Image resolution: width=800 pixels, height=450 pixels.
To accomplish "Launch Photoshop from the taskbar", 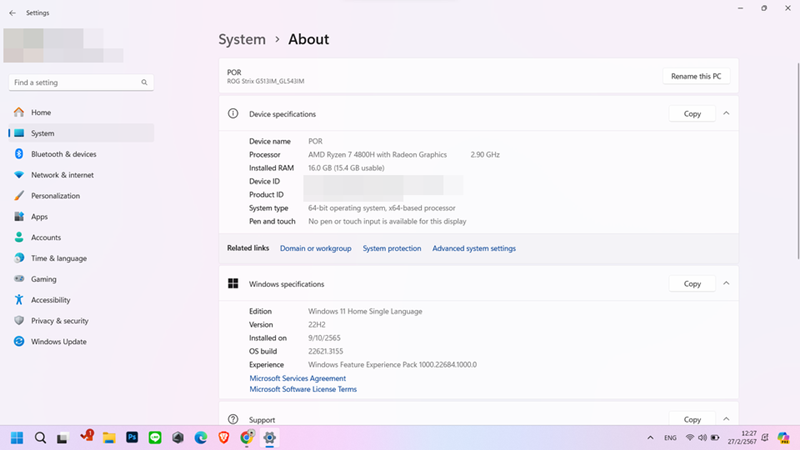I will (132, 438).
